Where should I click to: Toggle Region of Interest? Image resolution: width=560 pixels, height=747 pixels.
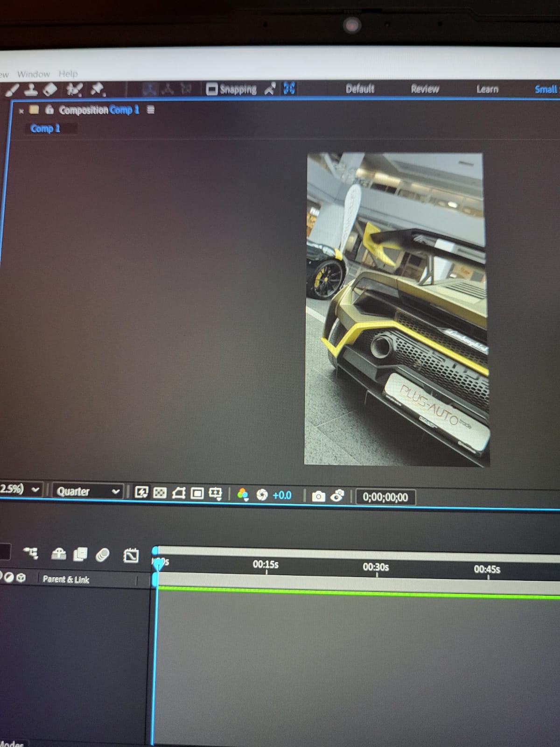pos(197,493)
